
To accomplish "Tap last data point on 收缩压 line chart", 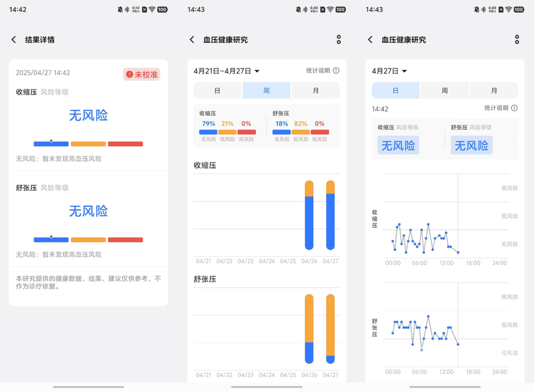I will click(458, 252).
